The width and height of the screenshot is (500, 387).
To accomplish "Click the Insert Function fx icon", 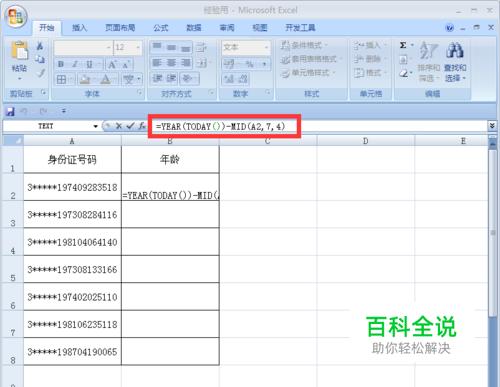I will pyautogui.click(x=142, y=126).
